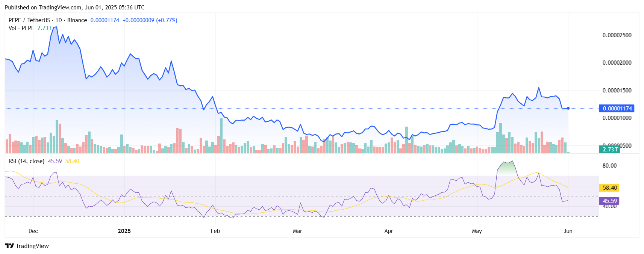
Task: Click the TradingView logo icon at bottom left
Action: 9,246
